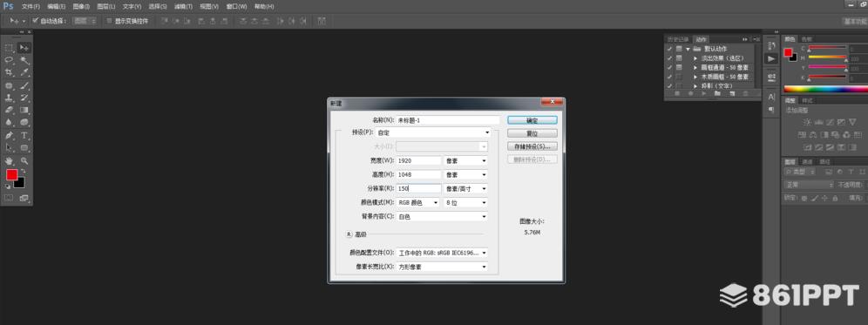
Task: Select the Path Selection tool
Action: tap(10, 148)
